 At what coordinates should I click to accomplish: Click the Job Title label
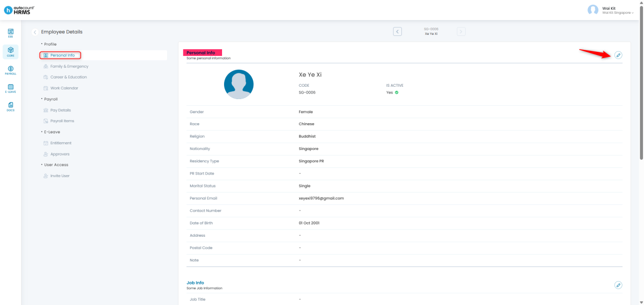(x=197, y=299)
